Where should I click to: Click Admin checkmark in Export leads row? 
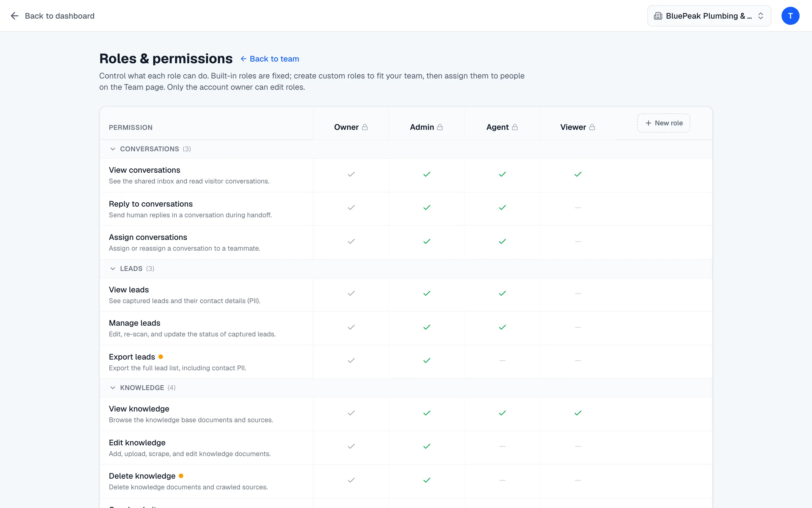(427, 360)
